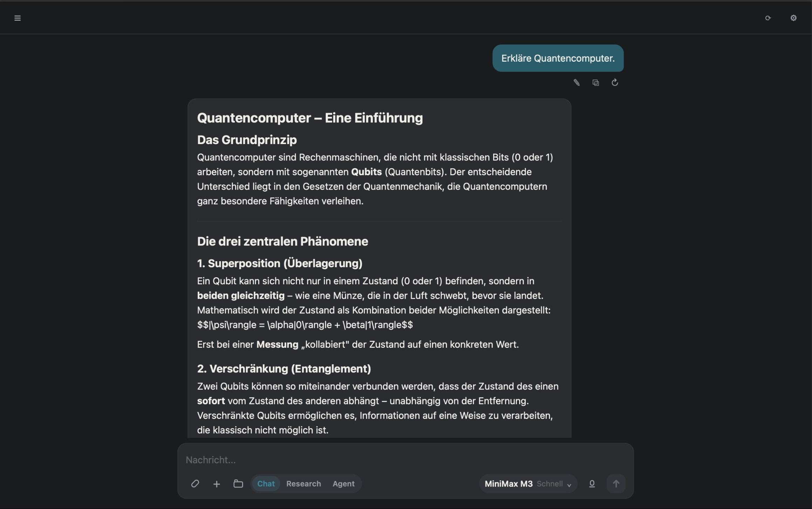This screenshot has width=812, height=509.
Task: Click the bold word 'sofort'
Action: tap(211, 401)
